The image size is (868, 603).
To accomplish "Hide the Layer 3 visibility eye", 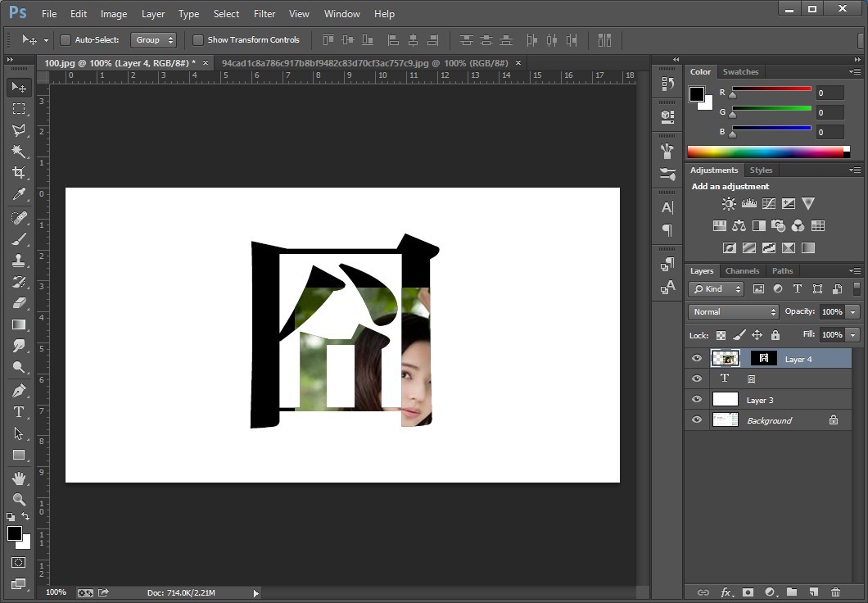I will click(697, 400).
